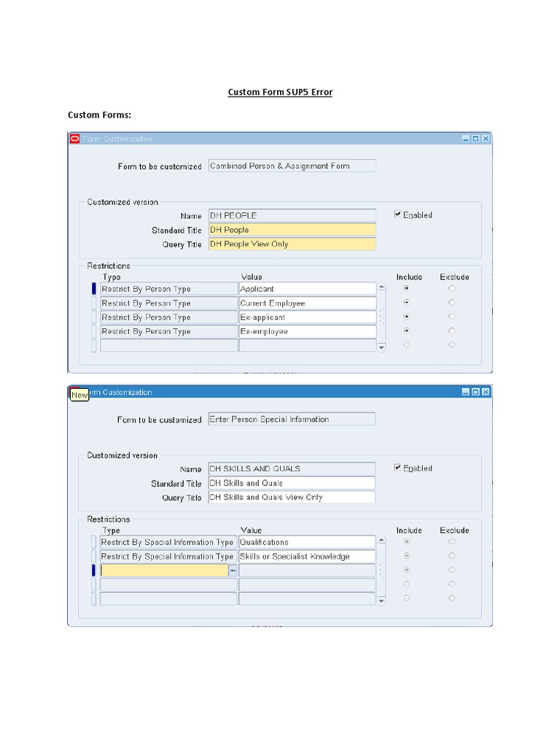Screen dimensions: 560x747
Task: Close the second Form Customization window
Action: 486,392
